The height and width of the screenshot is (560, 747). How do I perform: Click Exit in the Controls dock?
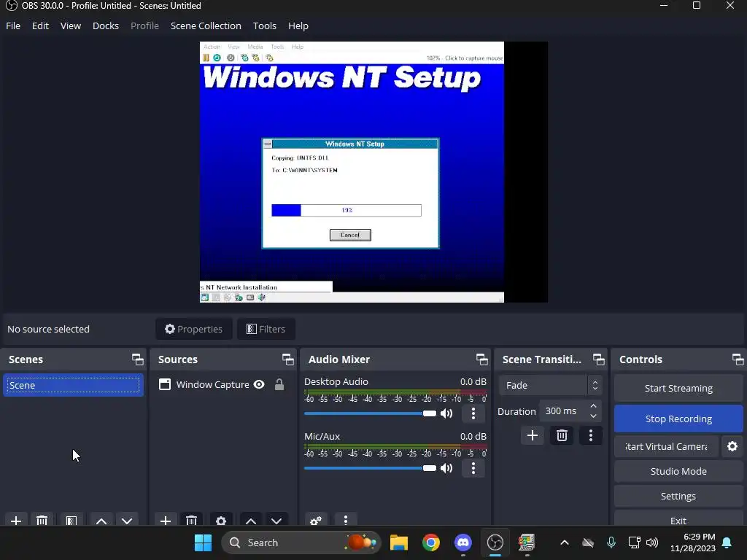tap(678, 519)
